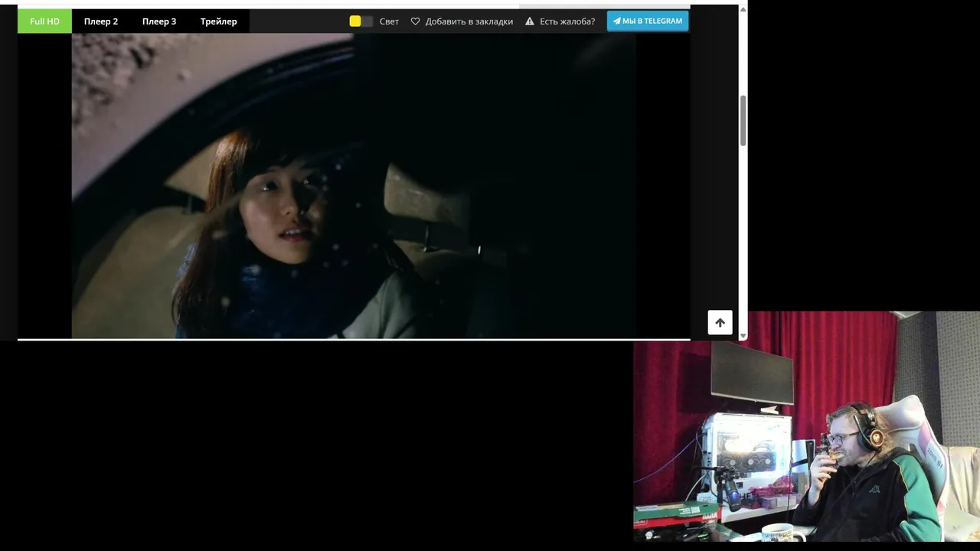Image resolution: width=980 pixels, height=551 pixels.
Task: Click the warning triangle complaint icon
Action: [529, 21]
